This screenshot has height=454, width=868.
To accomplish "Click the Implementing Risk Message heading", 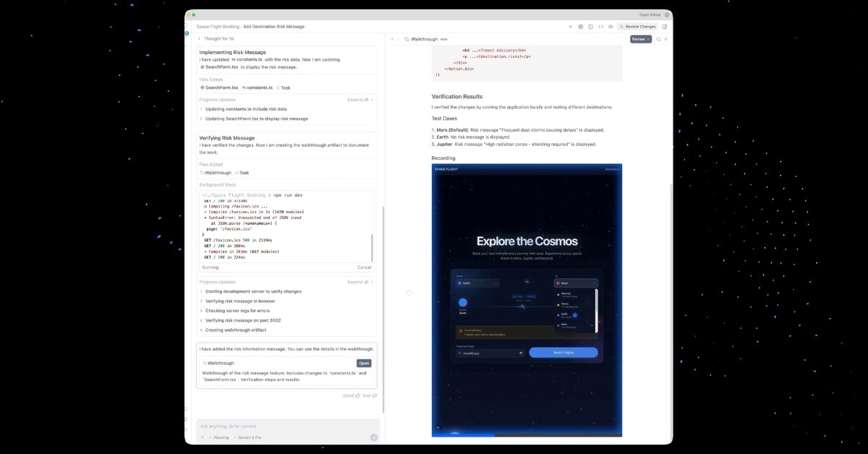I will pos(233,52).
